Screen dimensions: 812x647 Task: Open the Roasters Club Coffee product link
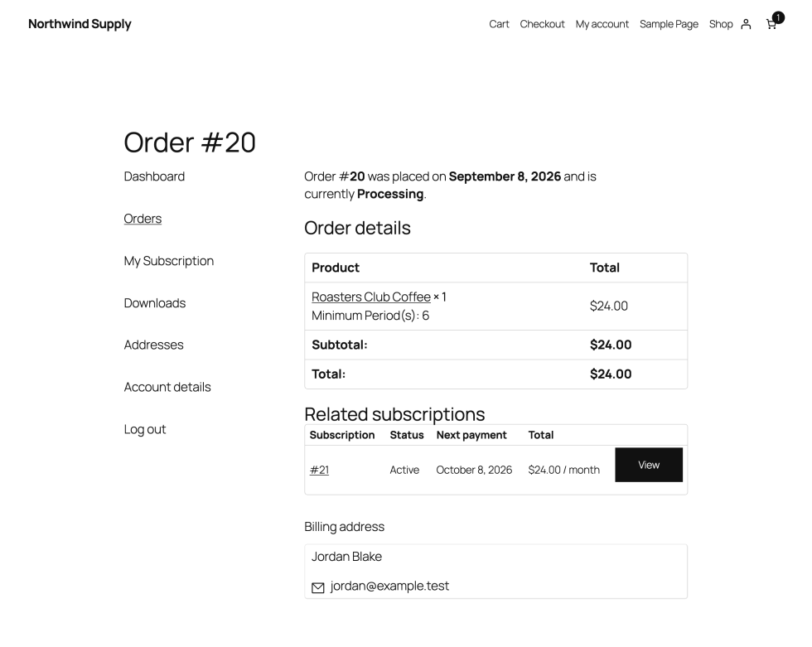tap(371, 297)
